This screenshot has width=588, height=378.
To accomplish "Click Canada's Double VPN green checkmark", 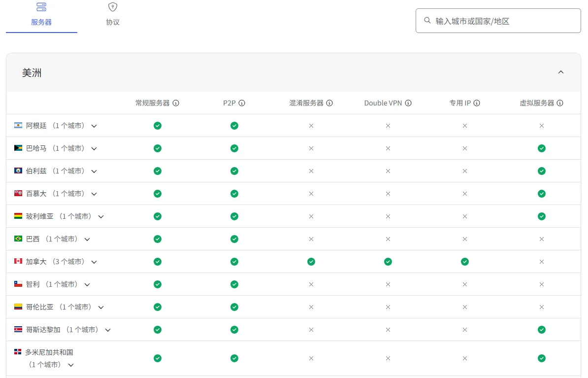I will (388, 262).
